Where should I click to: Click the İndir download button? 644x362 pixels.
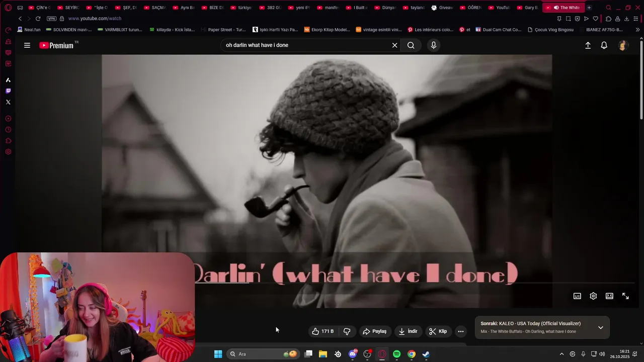(408, 331)
